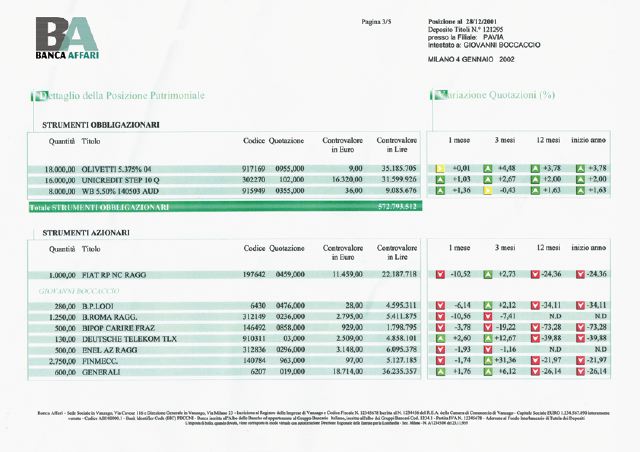Click the 'B.ROMA RAGG.' row title

coord(109,317)
